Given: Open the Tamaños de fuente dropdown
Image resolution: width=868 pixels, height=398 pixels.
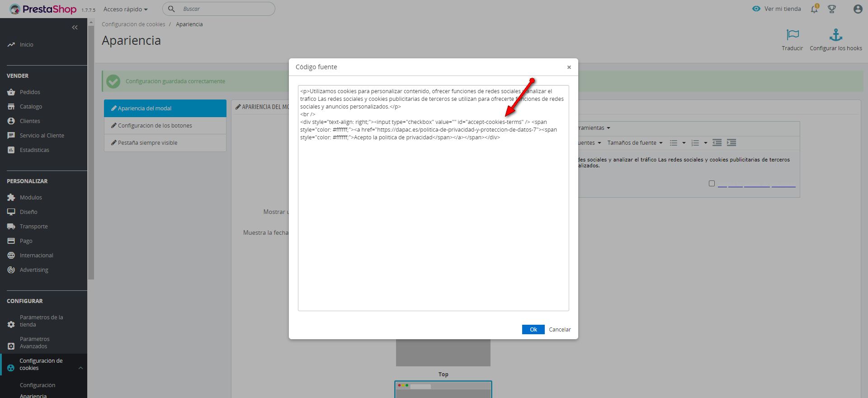Looking at the screenshot, I should point(635,143).
